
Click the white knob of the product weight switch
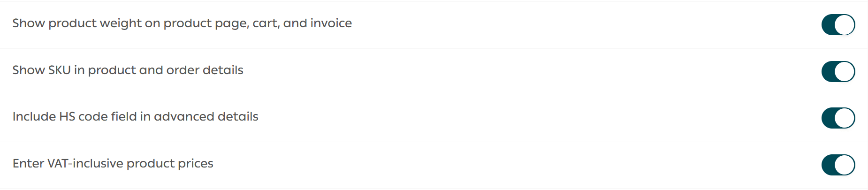pyautogui.click(x=845, y=25)
